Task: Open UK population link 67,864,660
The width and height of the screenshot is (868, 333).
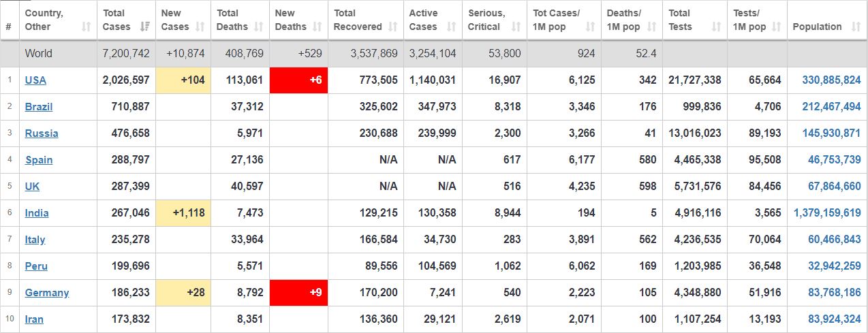Action: (835, 186)
